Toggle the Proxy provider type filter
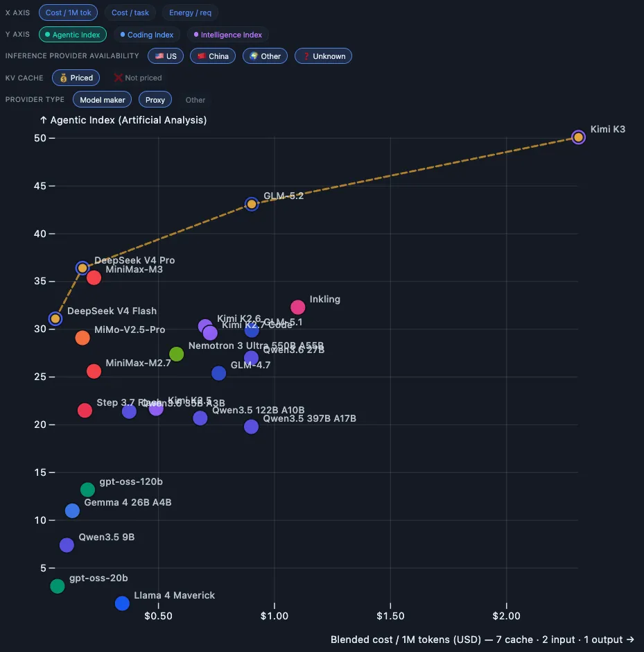644x652 pixels. (155, 100)
